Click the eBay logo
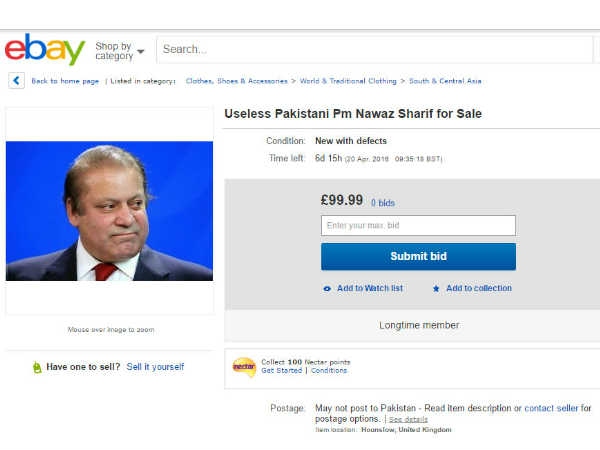Image resolution: width=600 pixels, height=450 pixels. point(45,49)
